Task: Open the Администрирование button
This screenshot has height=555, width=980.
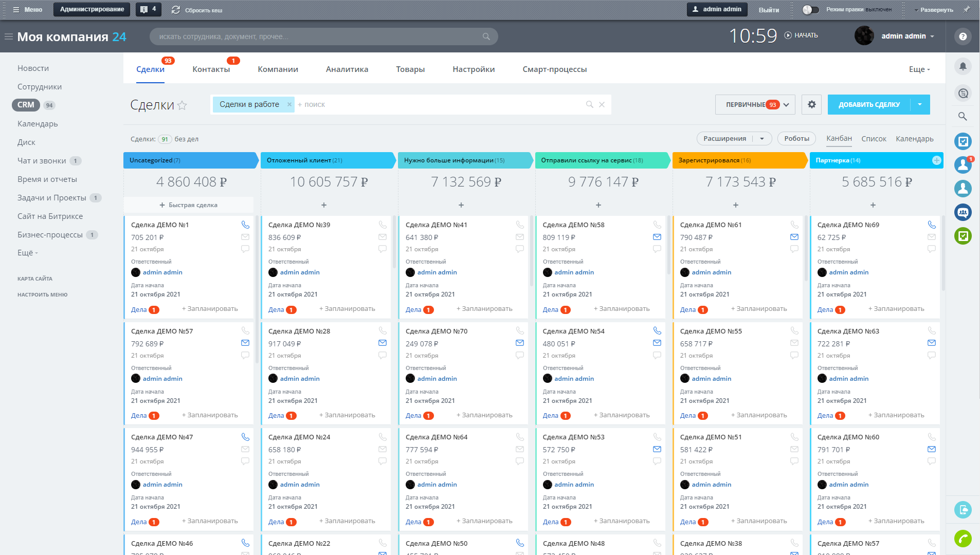Action: 92,9
